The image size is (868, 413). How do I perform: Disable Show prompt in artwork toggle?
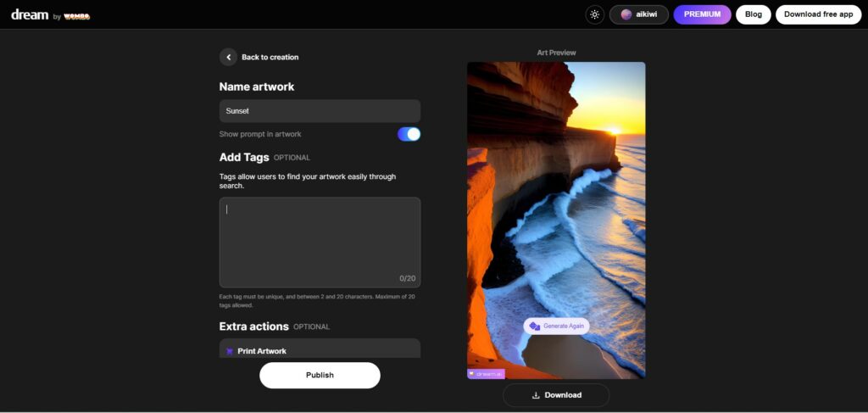[x=409, y=134]
